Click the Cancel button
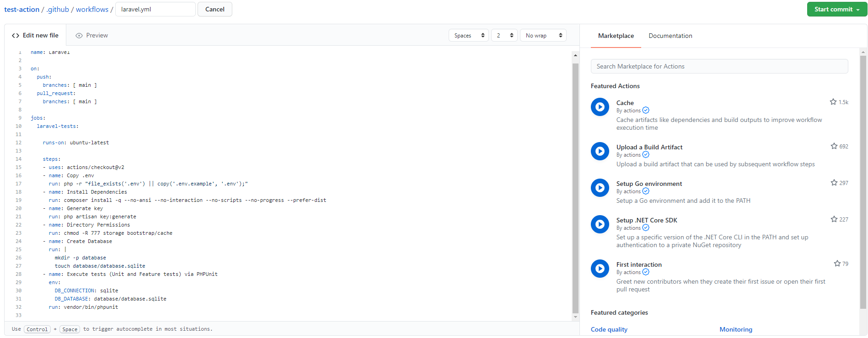Viewport: 868px width, 338px height. [x=215, y=9]
